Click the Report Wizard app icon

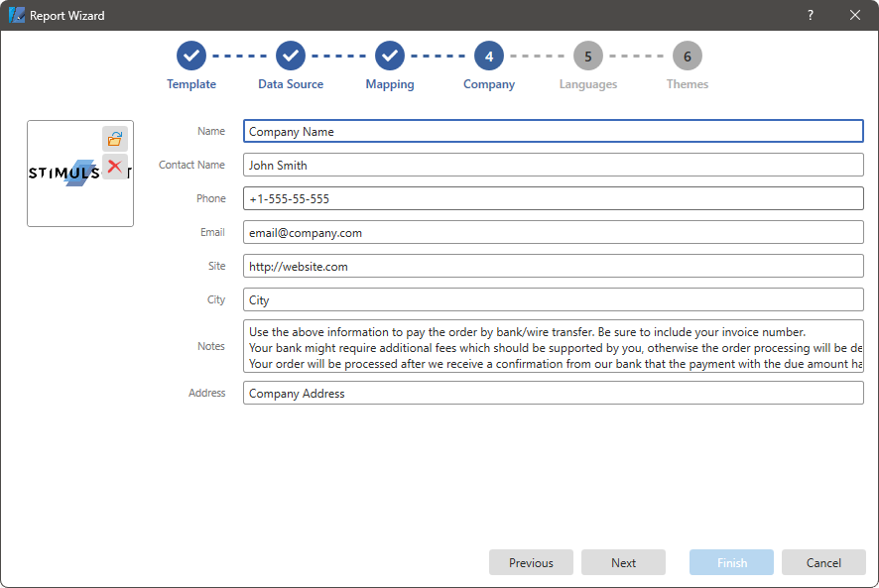point(17,15)
